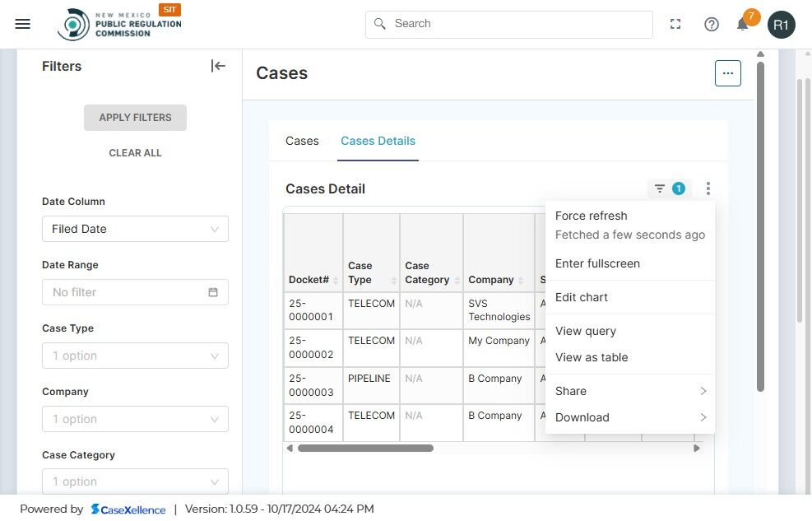
Task: Expand the Download submenu
Action: click(630, 417)
